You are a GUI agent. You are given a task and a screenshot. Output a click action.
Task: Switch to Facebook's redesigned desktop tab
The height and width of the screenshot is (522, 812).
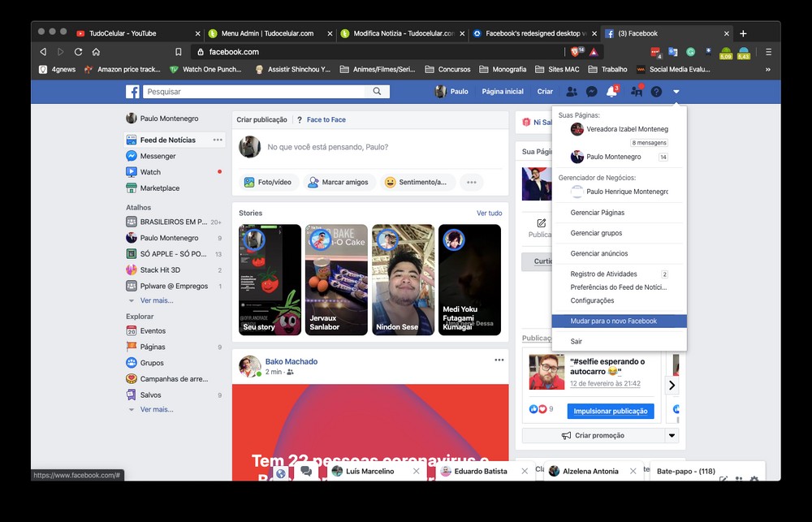pyautogui.click(x=534, y=33)
